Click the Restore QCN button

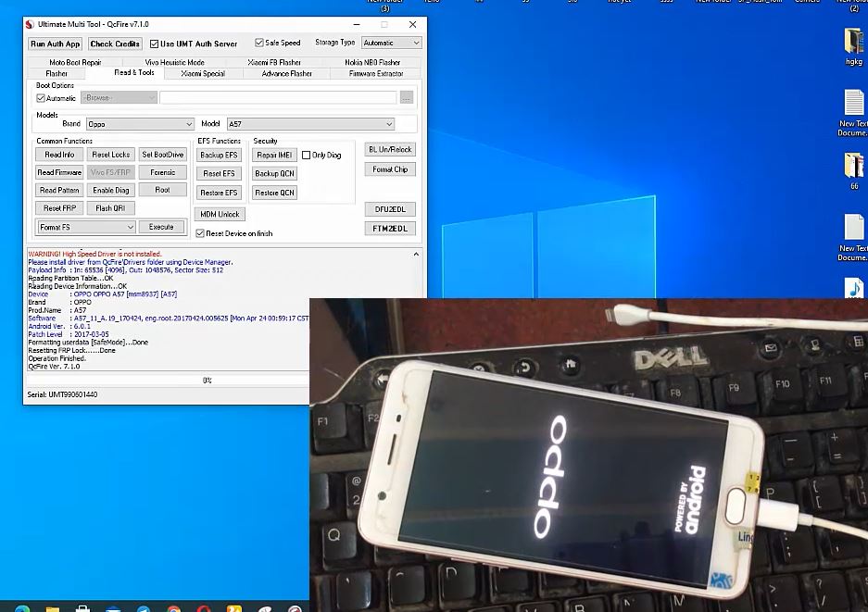coord(274,193)
